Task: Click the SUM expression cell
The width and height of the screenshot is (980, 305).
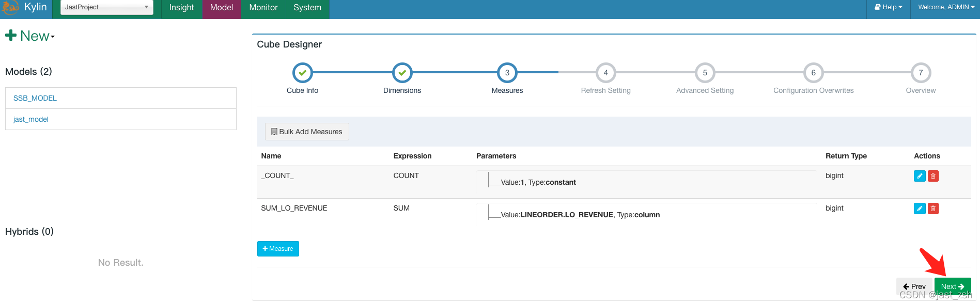Action: click(401, 208)
